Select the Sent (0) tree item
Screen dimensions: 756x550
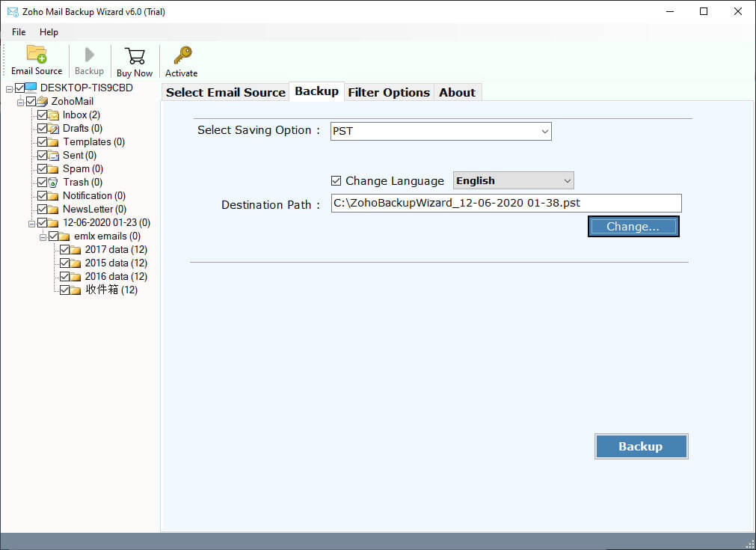tap(79, 156)
